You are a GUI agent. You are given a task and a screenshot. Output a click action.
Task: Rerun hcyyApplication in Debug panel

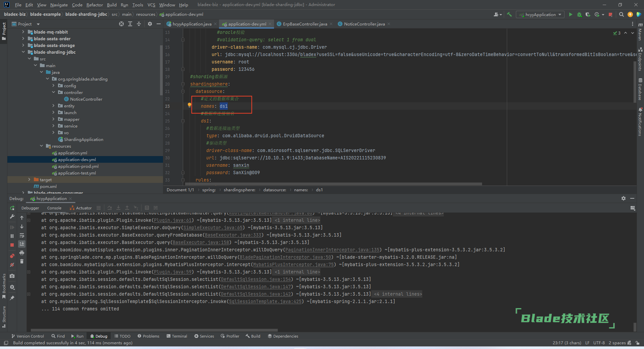coord(12,208)
